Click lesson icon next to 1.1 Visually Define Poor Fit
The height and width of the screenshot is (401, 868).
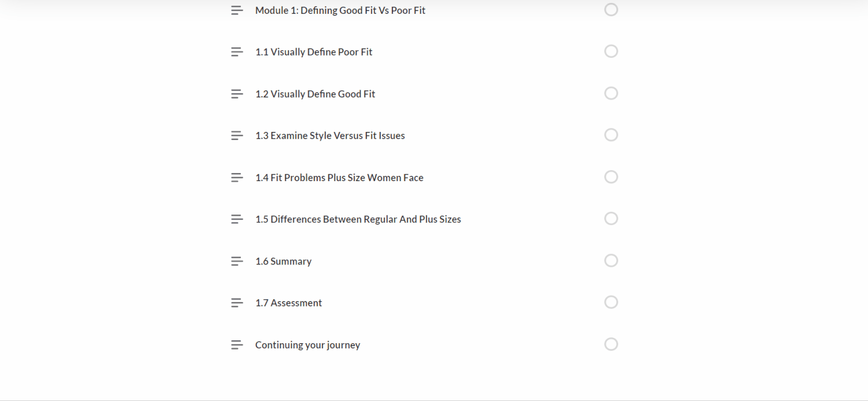point(237,52)
